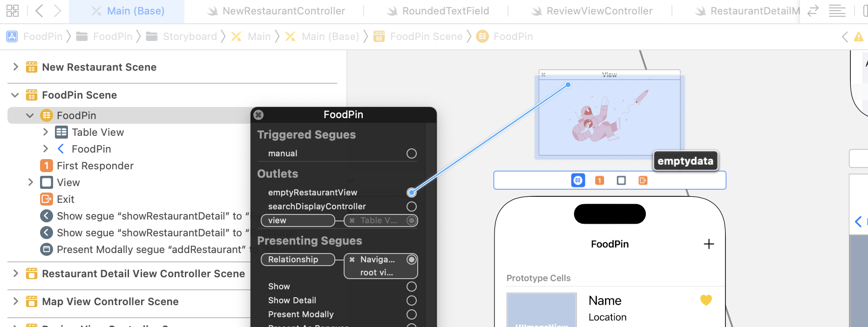The width and height of the screenshot is (868, 327).
Task: Switch to the NewRestaurantController tab
Action: [283, 11]
